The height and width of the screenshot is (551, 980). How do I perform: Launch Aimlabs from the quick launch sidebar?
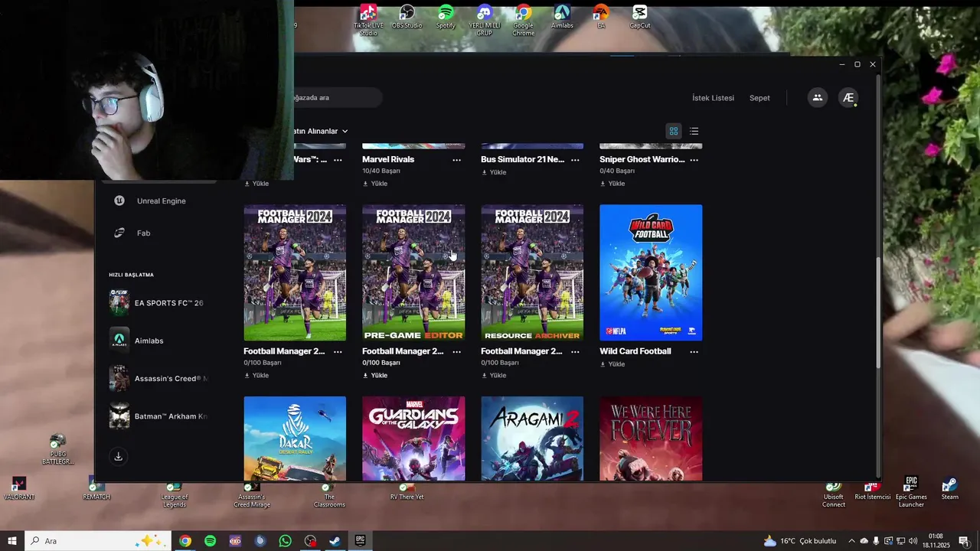click(138, 341)
